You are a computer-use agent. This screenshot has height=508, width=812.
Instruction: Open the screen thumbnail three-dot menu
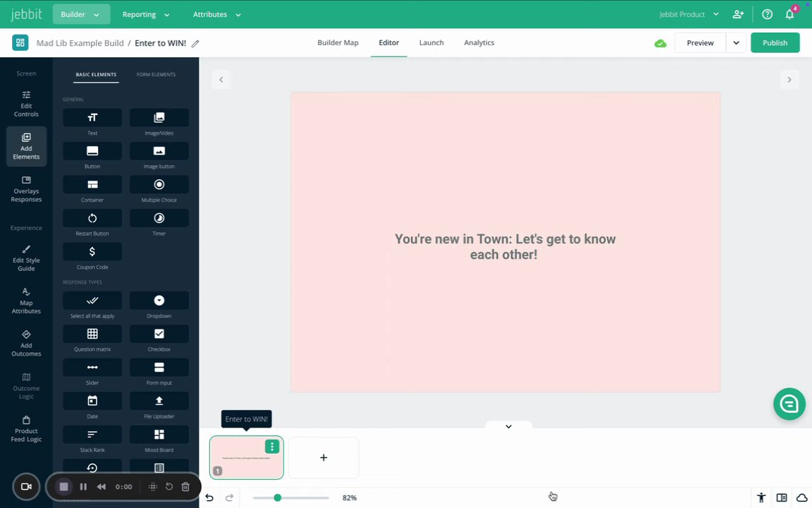point(272,447)
